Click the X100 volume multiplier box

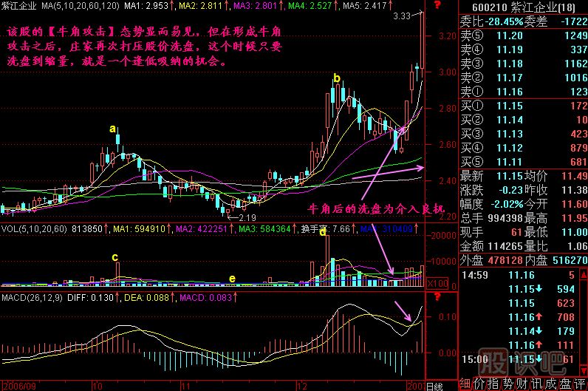tap(438, 284)
